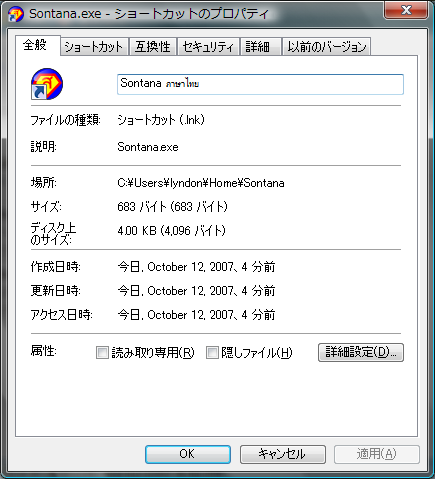
Task: Click the Sontana icon in the title bar
Action: [16, 14]
